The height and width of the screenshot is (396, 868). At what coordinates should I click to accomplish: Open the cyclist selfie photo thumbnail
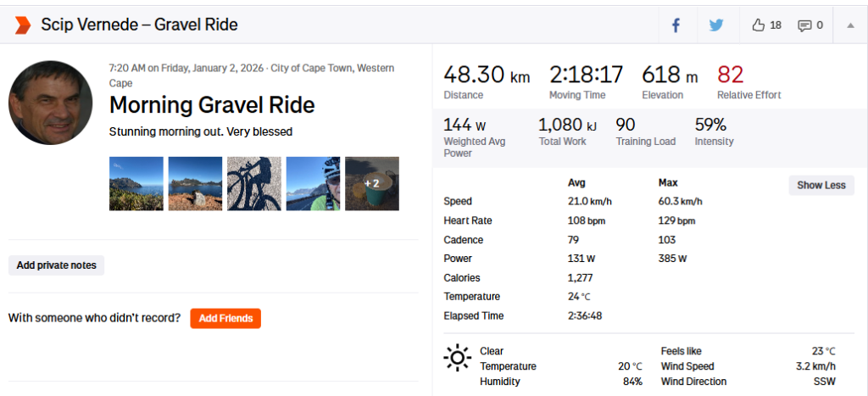tap(313, 183)
